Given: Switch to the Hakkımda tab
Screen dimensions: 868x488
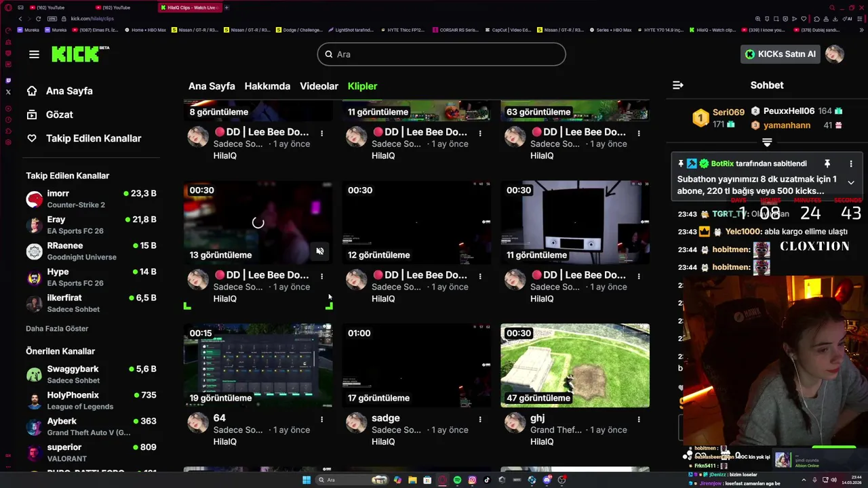Looking at the screenshot, I should pos(267,86).
